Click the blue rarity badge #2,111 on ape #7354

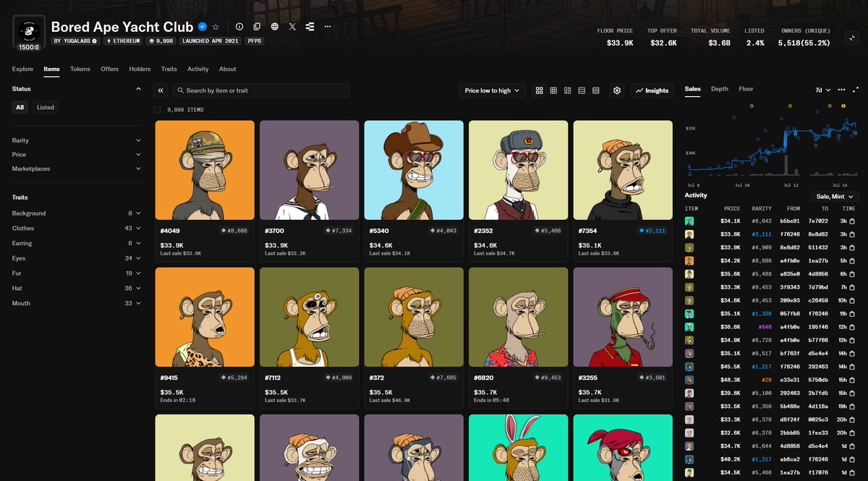click(x=653, y=231)
